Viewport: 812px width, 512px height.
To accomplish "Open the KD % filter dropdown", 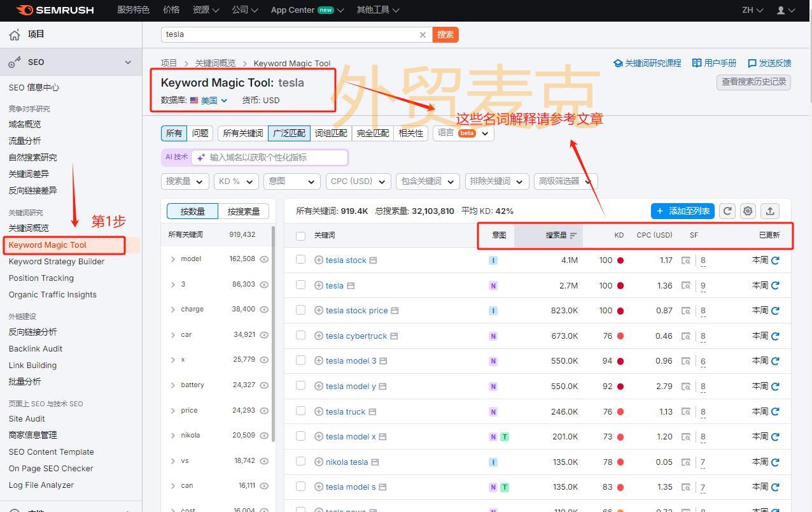I will coord(235,181).
